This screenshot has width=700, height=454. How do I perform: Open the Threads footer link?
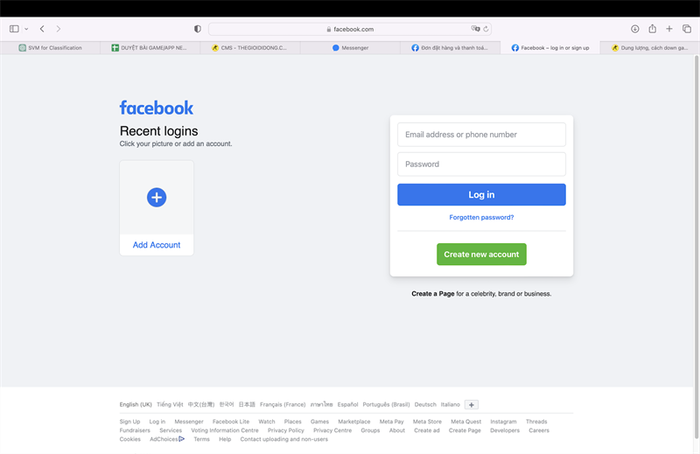click(536, 421)
